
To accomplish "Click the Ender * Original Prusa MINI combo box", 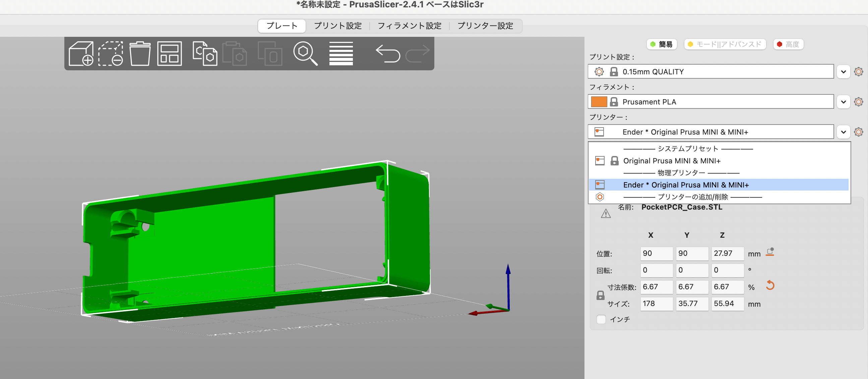I will tap(710, 132).
